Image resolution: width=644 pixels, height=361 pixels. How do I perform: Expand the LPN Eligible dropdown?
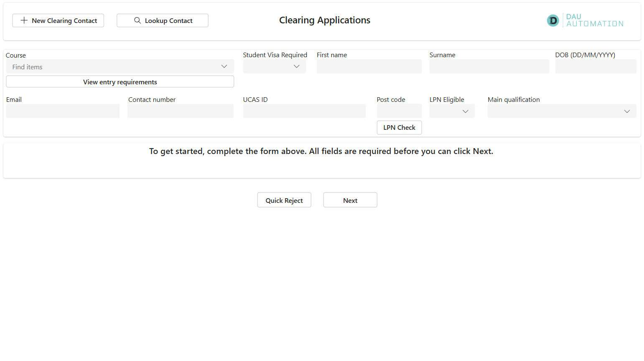click(x=465, y=111)
